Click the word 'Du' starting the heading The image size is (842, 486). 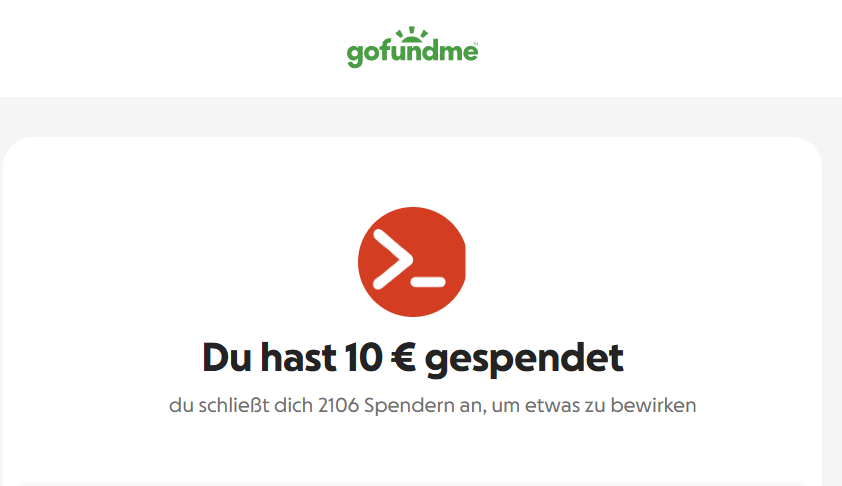click(227, 357)
